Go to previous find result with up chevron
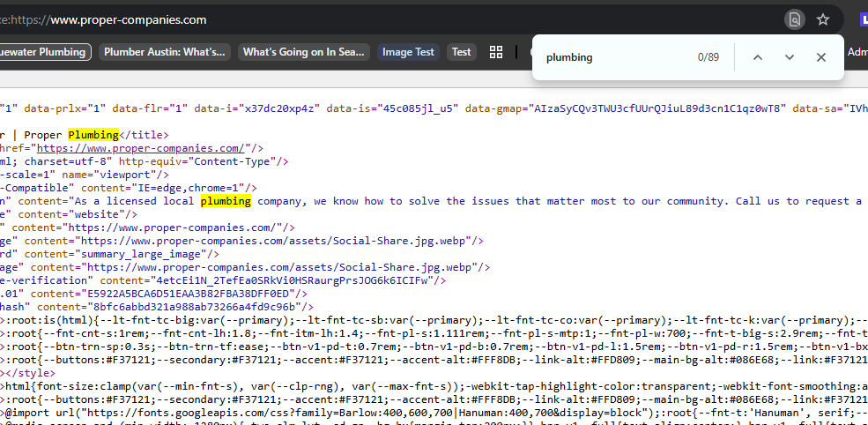Image resolution: width=868 pixels, height=425 pixels. (758, 57)
